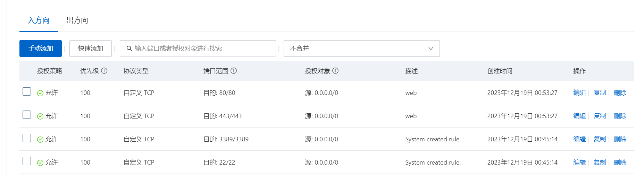The width and height of the screenshot is (644, 176).
Task: Tick the checkbox for the 3389/3389 rule
Action: (x=27, y=138)
